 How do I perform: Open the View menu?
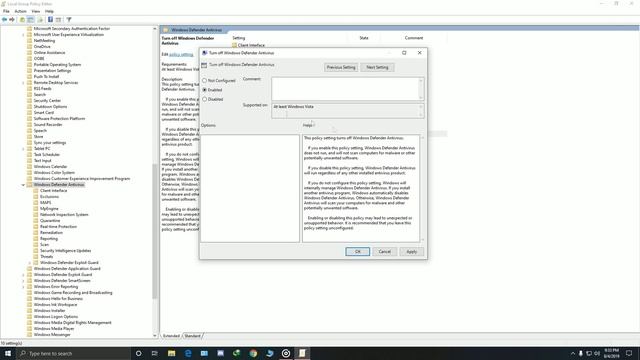(36, 11)
